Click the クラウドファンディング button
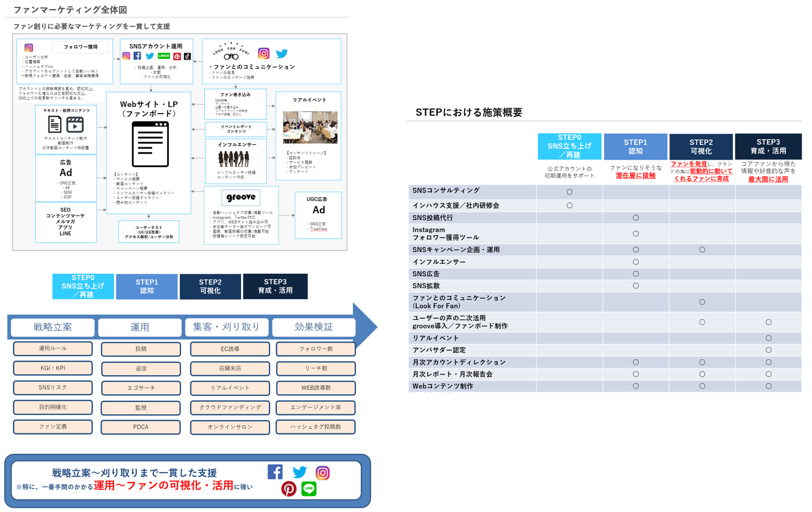This screenshot has height=512, width=812. click(x=230, y=408)
